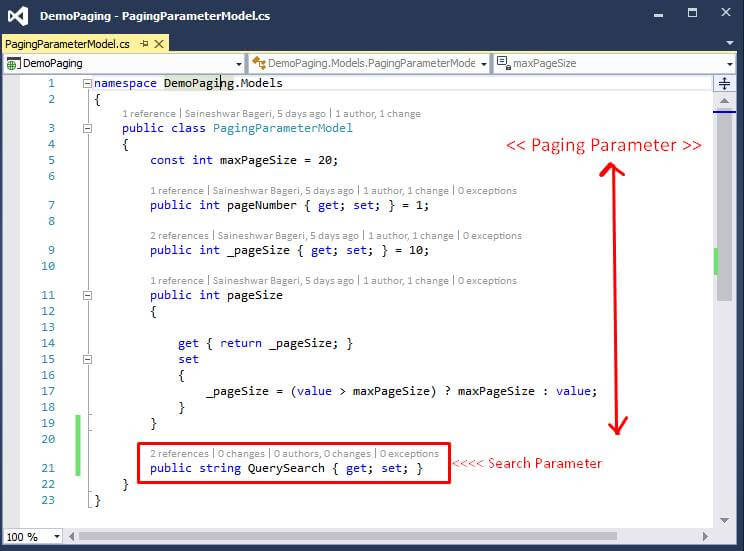Open the 100 % zoom dropdown
Viewport: 744px width, 551px height.
57,537
